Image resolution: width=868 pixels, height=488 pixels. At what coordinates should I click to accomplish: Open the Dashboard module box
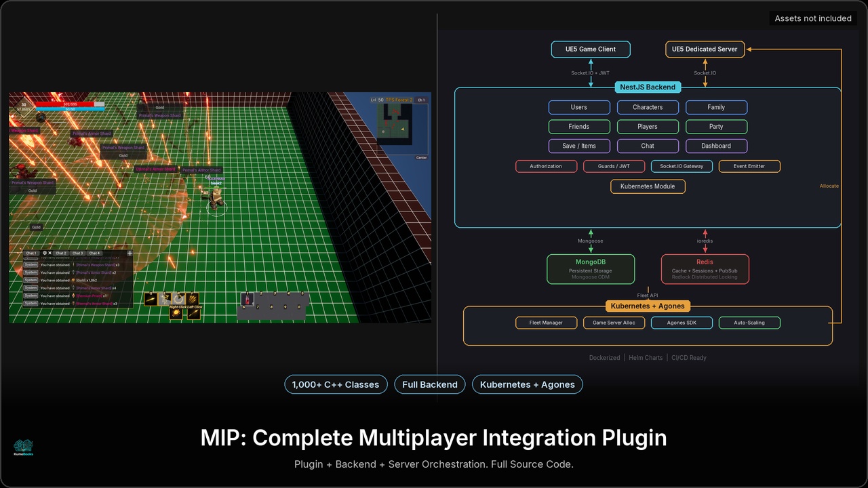click(x=716, y=146)
